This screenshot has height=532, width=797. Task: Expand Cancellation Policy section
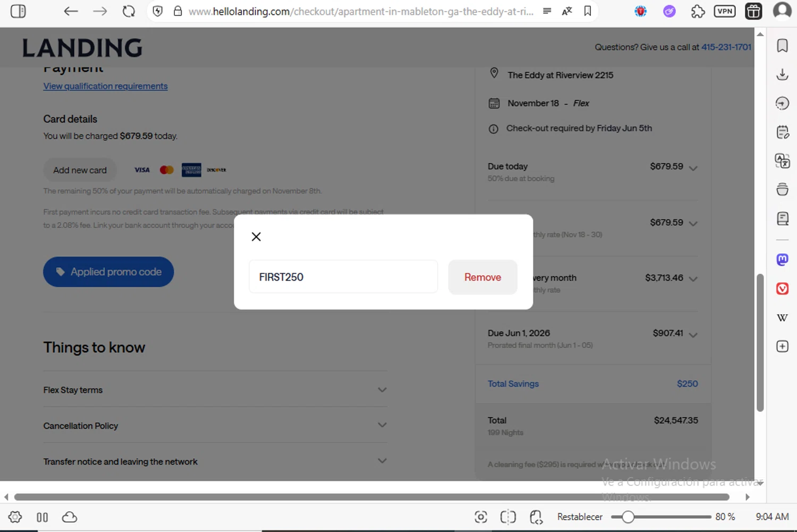(215, 425)
